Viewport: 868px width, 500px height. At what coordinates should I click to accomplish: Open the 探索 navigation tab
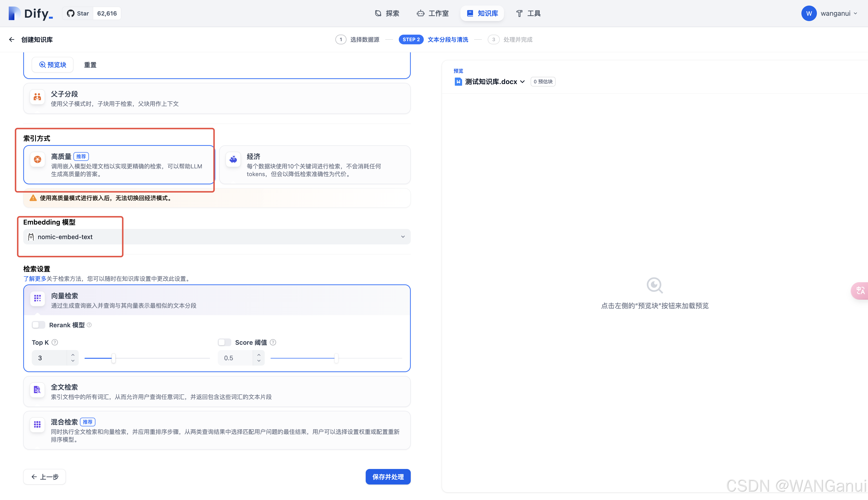click(x=387, y=13)
